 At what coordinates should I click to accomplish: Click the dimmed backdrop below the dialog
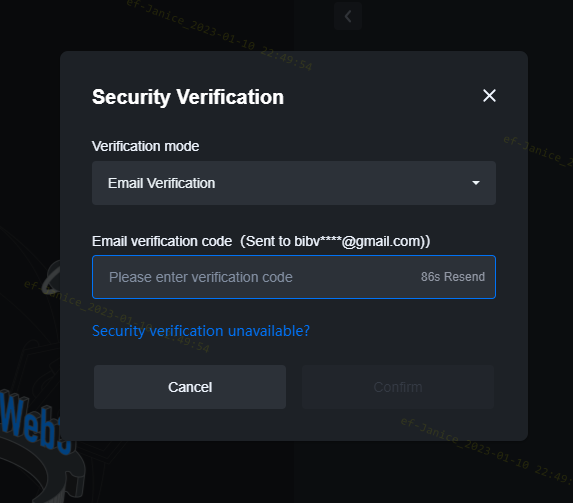pyautogui.click(x=292, y=473)
